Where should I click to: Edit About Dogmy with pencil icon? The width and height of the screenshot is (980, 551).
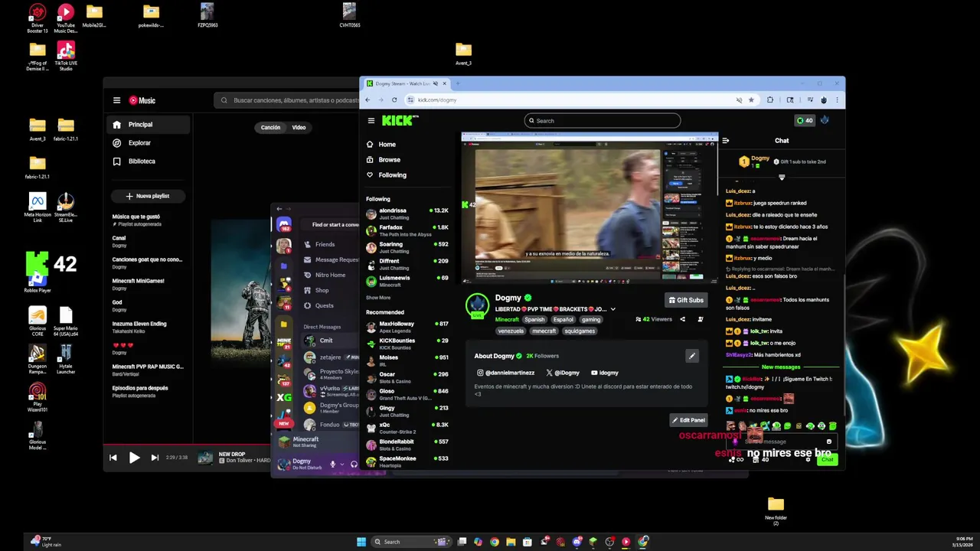coord(691,355)
